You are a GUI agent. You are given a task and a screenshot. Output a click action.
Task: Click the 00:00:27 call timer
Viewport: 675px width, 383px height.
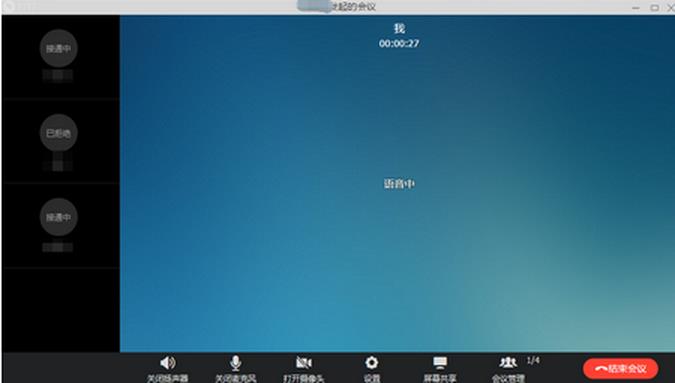399,43
